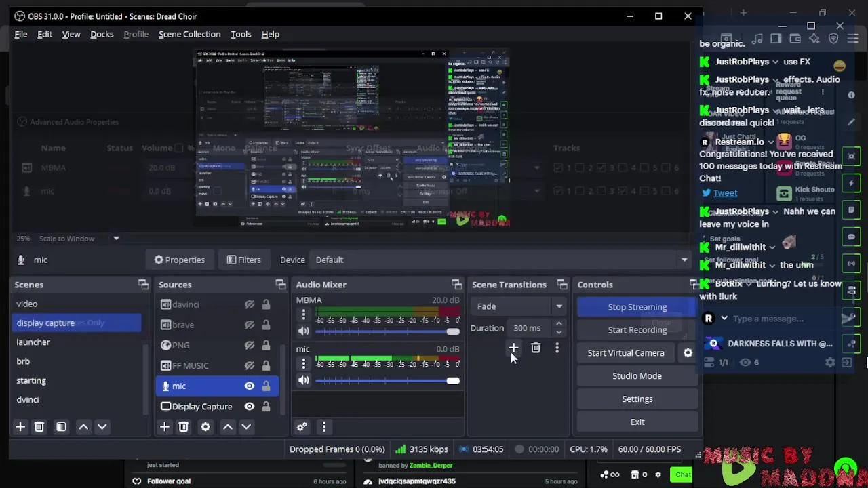Open Advanced Audio Properties gears icon
Screen dimensions: 868x488
pyautogui.click(x=302, y=426)
